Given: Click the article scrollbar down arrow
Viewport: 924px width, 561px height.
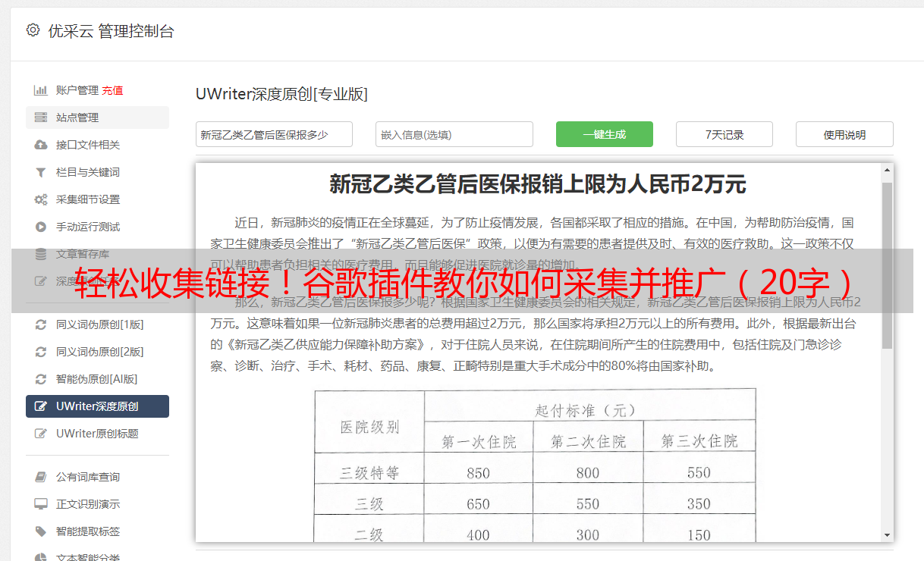Looking at the screenshot, I should click(x=887, y=534).
